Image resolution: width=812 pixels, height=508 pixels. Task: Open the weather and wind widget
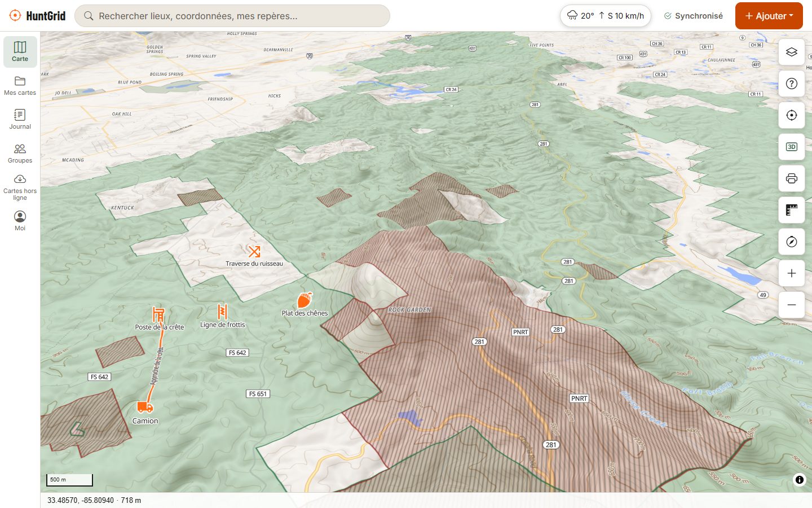coord(606,16)
